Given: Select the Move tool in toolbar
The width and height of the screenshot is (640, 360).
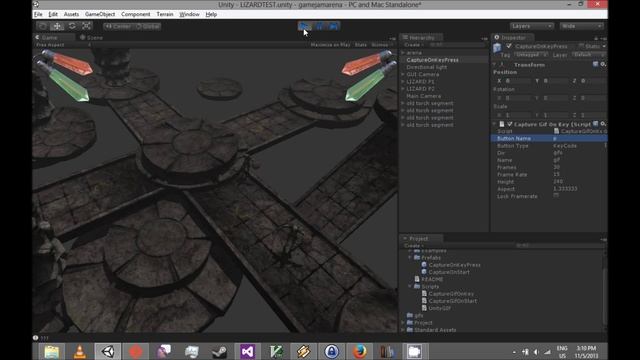Looking at the screenshot, I should [57, 26].
